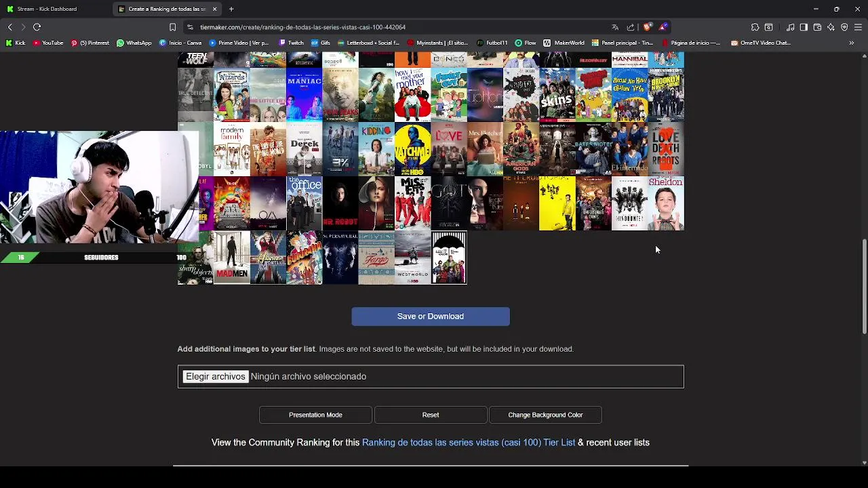Open the Brave Shields lion icon
Image resolution: width=868 pixels, height=488 pixels.
648,27
